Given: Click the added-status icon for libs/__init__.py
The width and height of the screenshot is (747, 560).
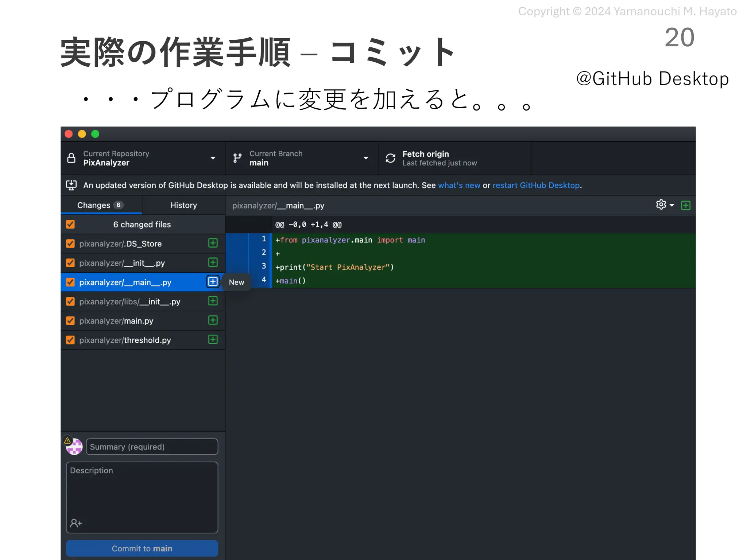Looking at the screenshot, I should coord(213,301).
